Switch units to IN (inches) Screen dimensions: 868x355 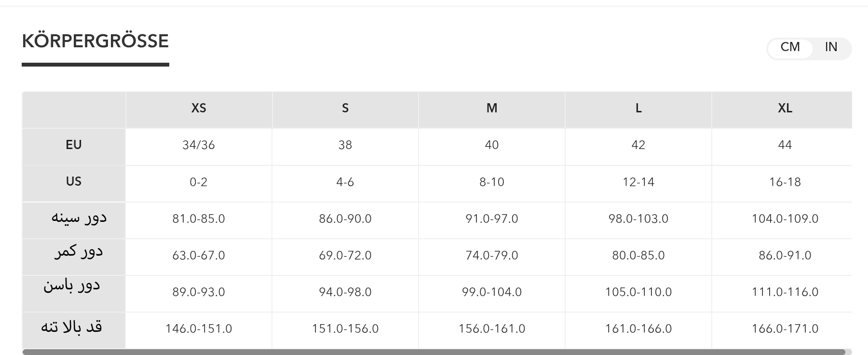(x=831, y=47)
